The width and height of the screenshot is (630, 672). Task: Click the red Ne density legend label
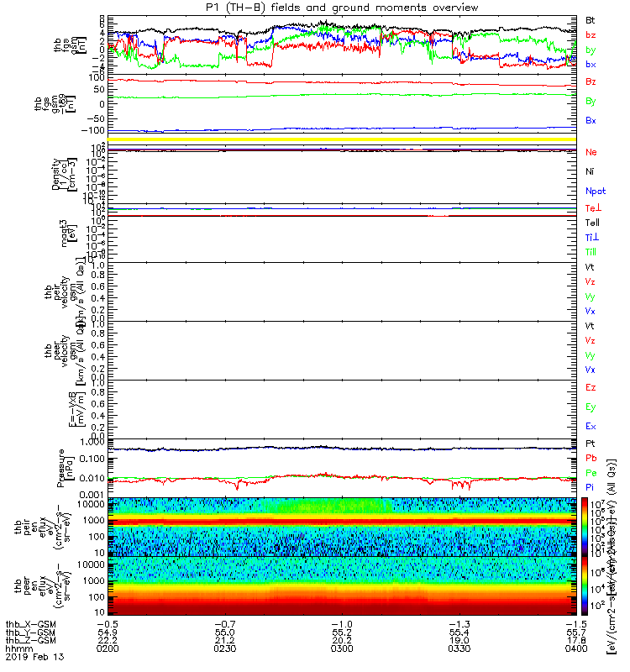[x=591, y=152]
